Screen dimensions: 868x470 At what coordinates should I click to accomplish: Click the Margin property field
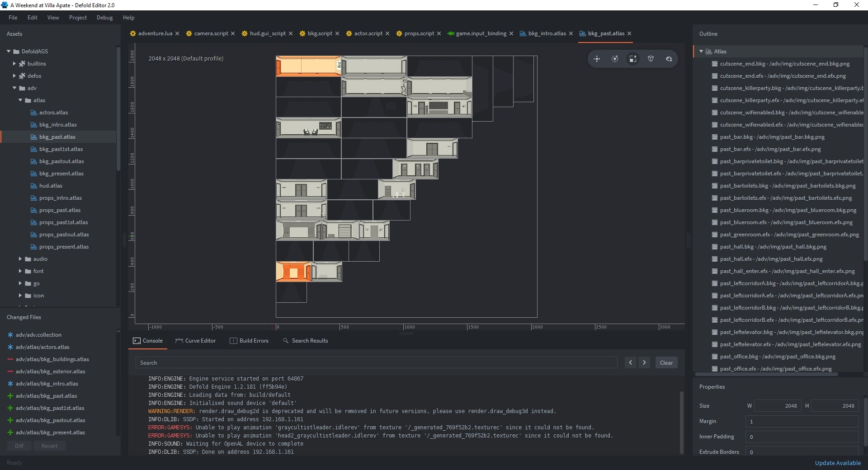[802, 421]
